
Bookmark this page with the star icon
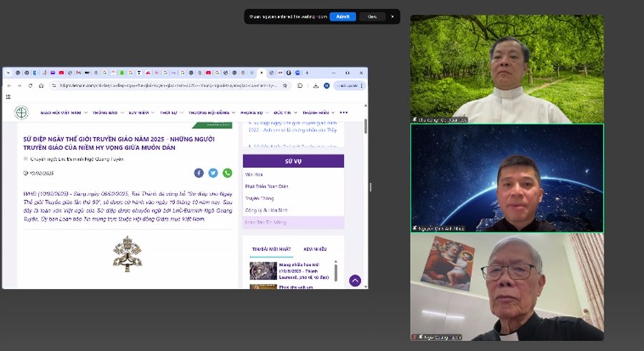[285, 86]
